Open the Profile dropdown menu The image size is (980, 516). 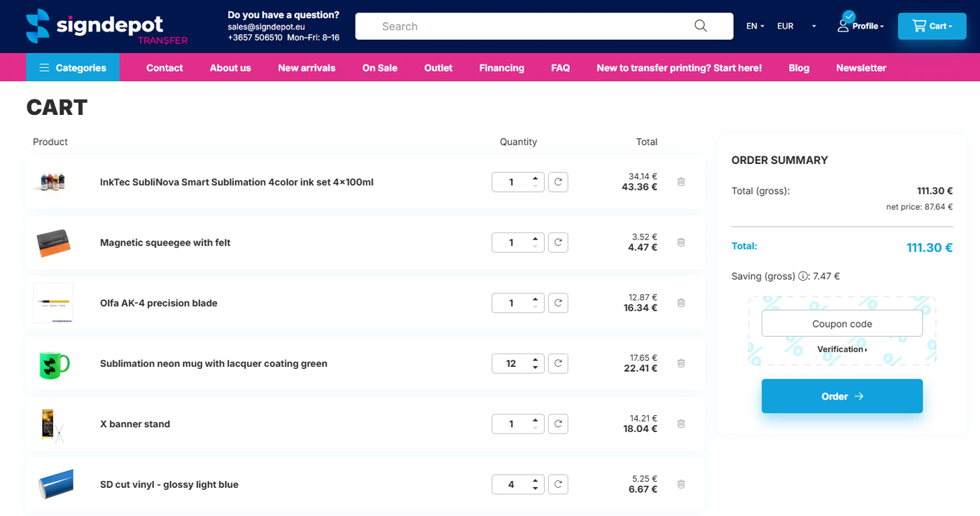tap(862, 26)
